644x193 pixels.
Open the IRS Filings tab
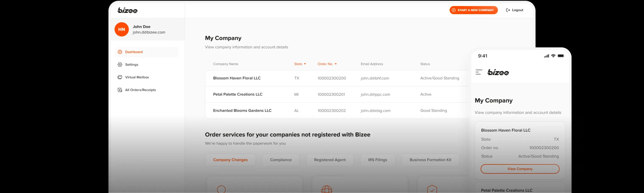pyautogui.click(x=378, y=160)
